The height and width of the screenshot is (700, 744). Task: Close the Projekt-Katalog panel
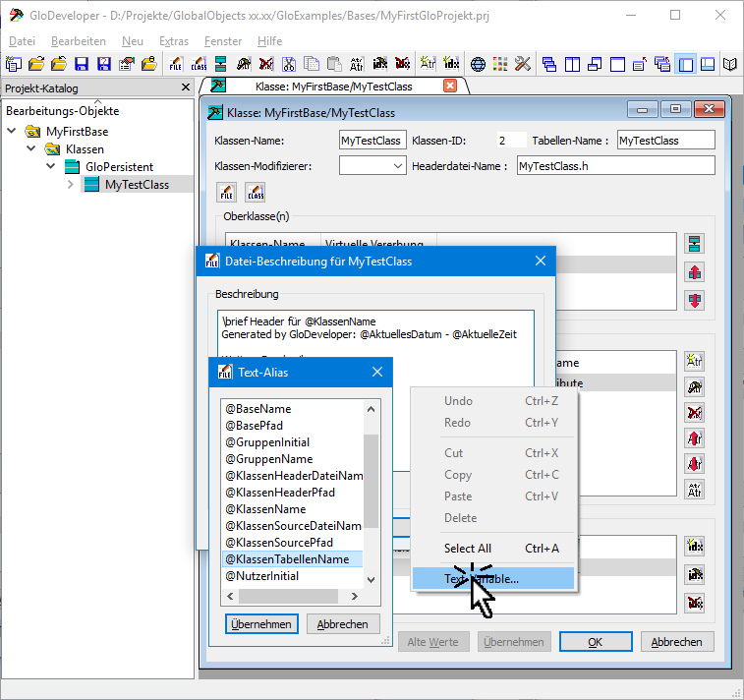click(186, 87)
